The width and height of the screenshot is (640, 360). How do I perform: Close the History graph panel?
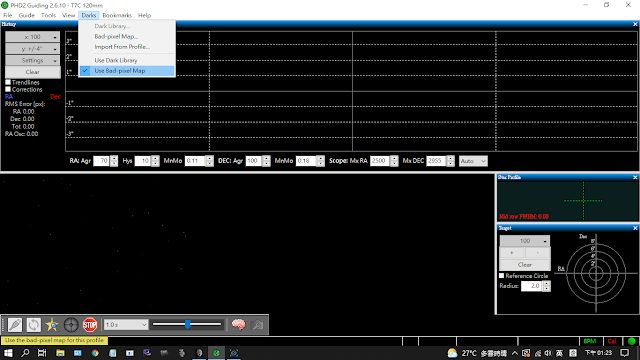tap(635, 24)
